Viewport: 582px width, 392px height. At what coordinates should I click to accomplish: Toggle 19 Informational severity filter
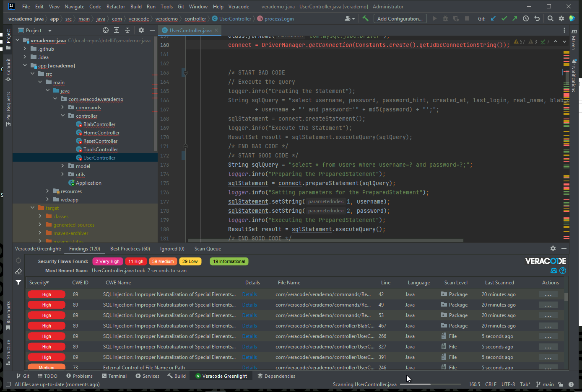point(229,261)
